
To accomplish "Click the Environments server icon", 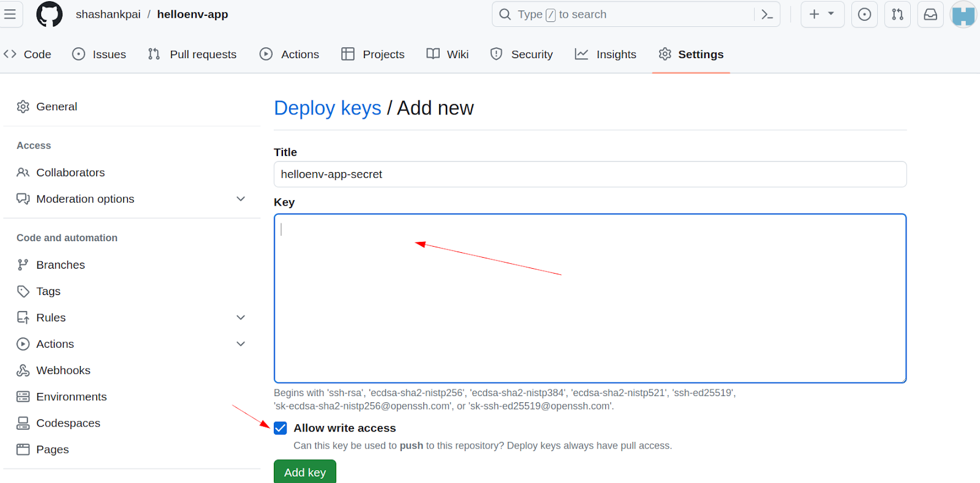I will [x=23, y=397].
